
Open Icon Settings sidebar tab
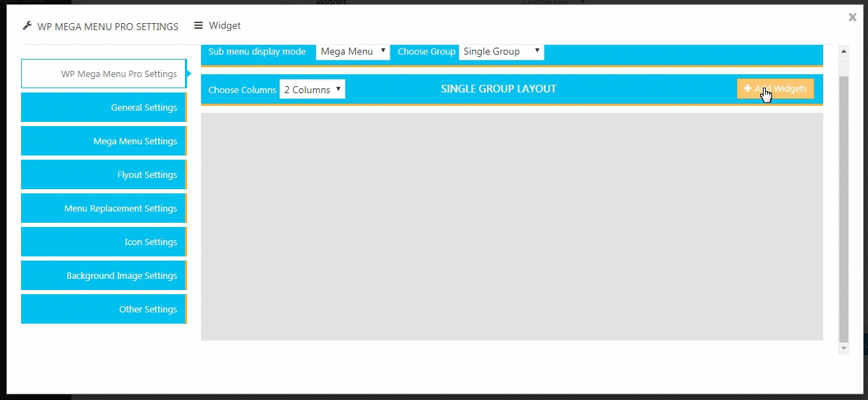click(104, 242)
